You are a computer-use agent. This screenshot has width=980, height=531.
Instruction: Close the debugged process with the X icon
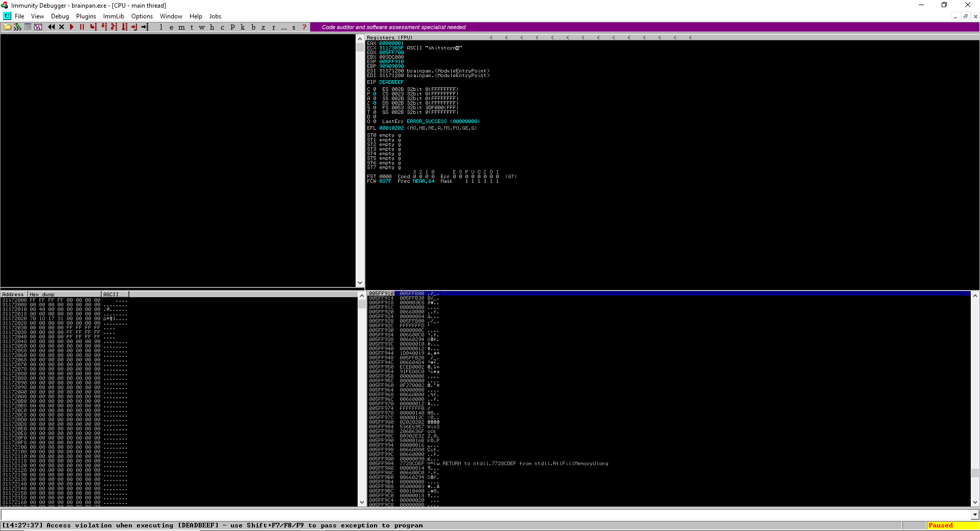(61, 27)
